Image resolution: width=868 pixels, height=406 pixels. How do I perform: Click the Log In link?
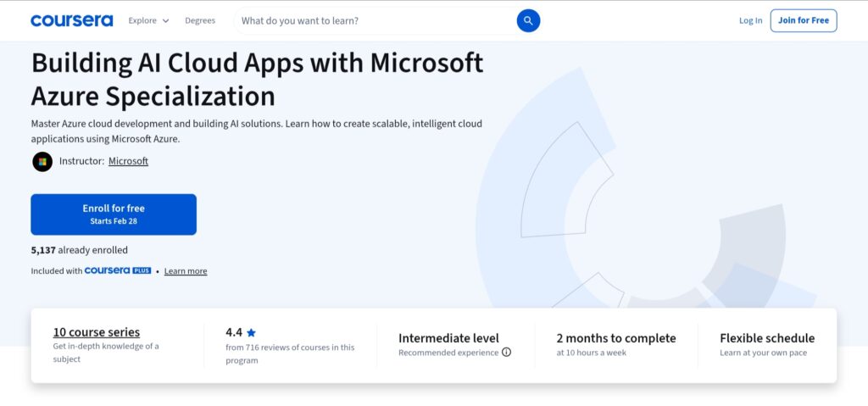point(750,20)
